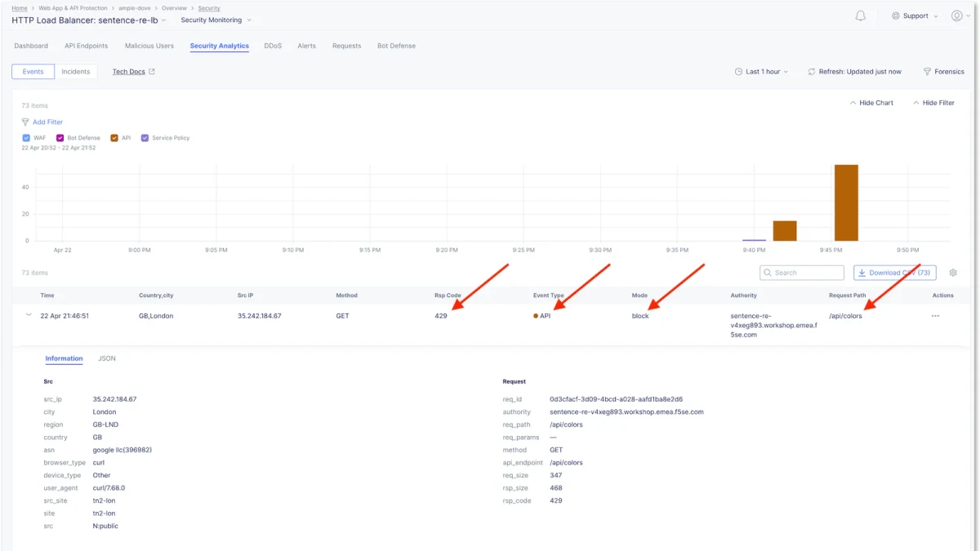View the event's JSON tab

(x=107, y=358)
